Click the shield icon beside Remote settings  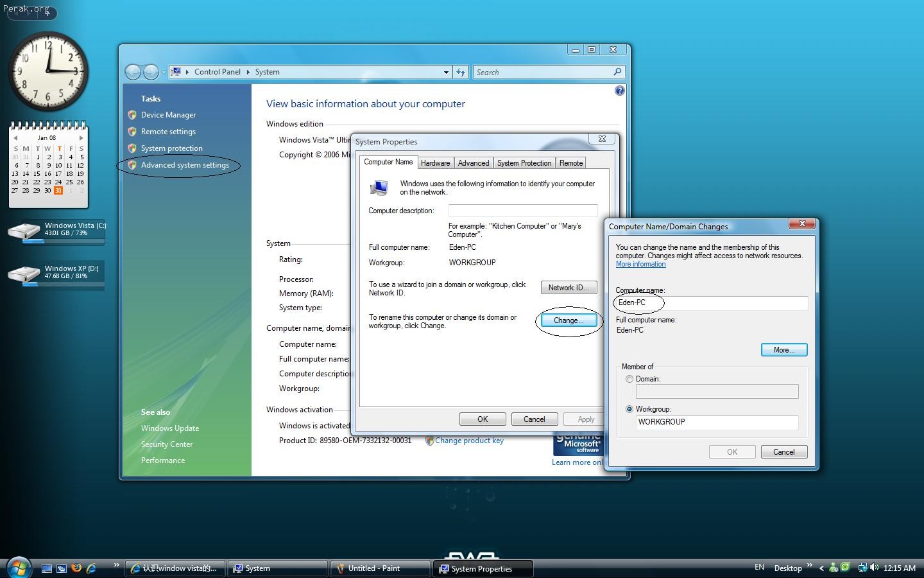[132, 132]
